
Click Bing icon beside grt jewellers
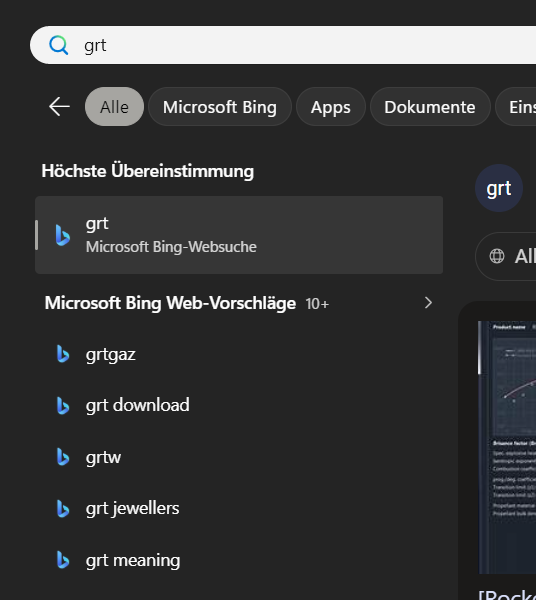click(x=63, y=509)
